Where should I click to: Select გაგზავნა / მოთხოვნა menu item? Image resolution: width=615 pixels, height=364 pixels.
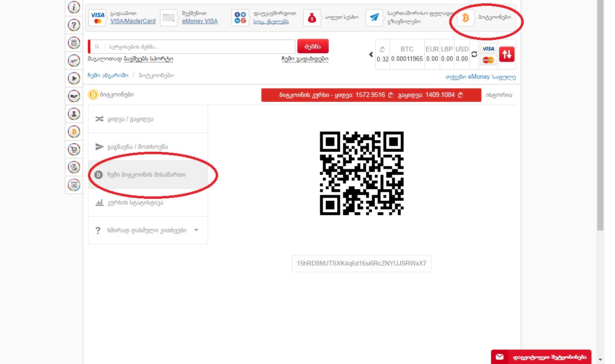tap(148, 147)
